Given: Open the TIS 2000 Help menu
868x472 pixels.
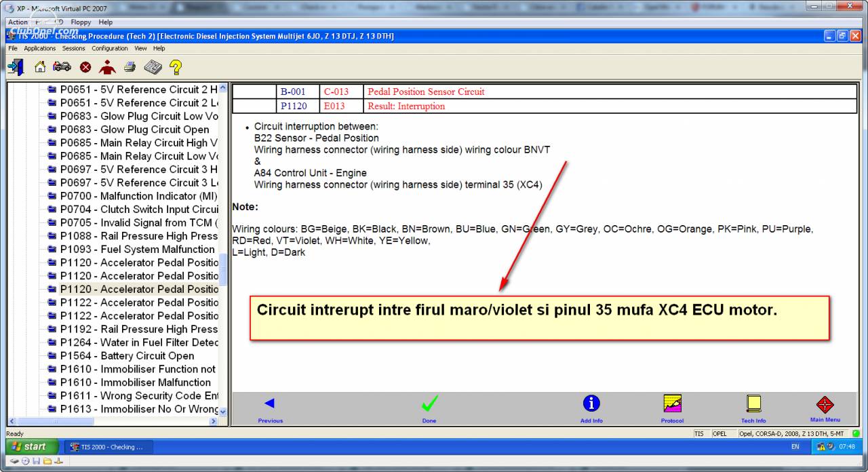Looking at the screenshot, I should pyautogui.click(x=159, y=48).
